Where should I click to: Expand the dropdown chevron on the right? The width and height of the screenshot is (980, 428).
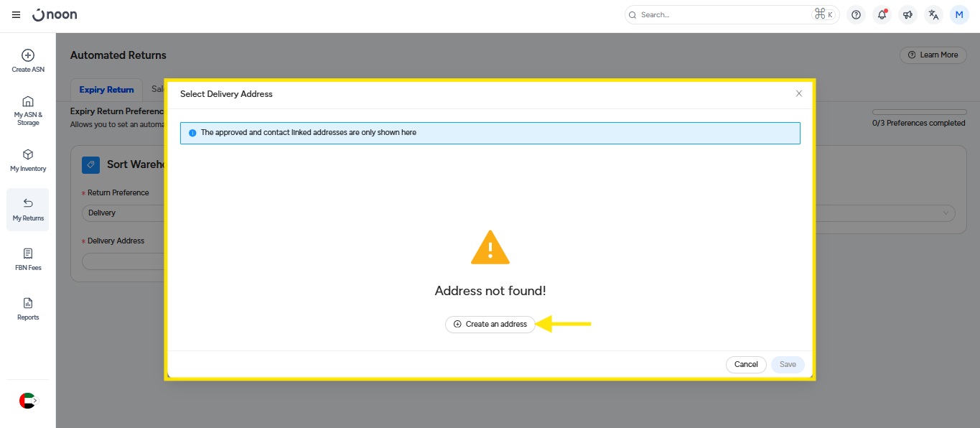tap(945, 213)
